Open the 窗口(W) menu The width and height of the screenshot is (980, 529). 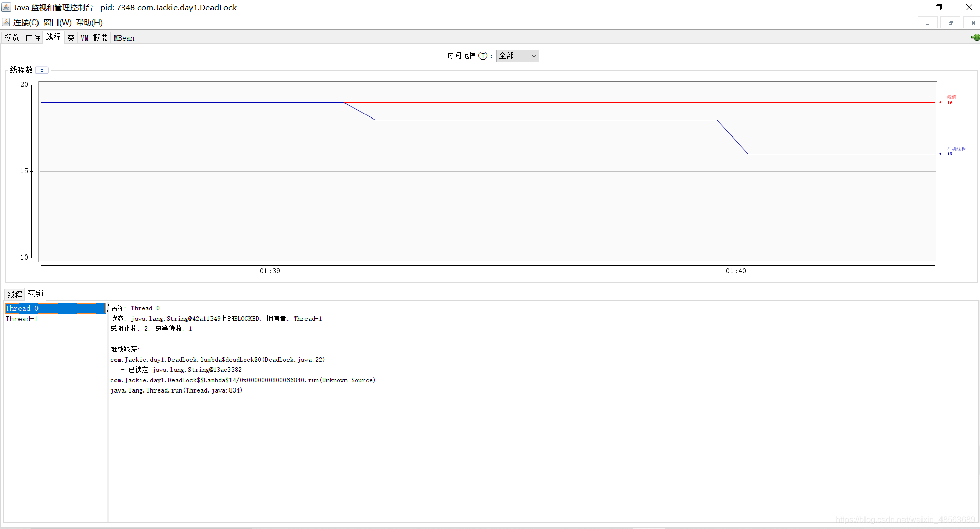pyautogui.click(x=57, y=23)
